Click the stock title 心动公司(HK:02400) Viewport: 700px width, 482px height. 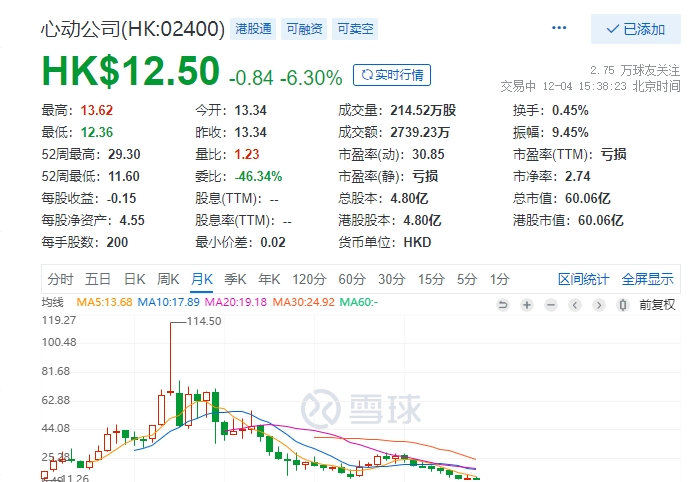(133, 29)
